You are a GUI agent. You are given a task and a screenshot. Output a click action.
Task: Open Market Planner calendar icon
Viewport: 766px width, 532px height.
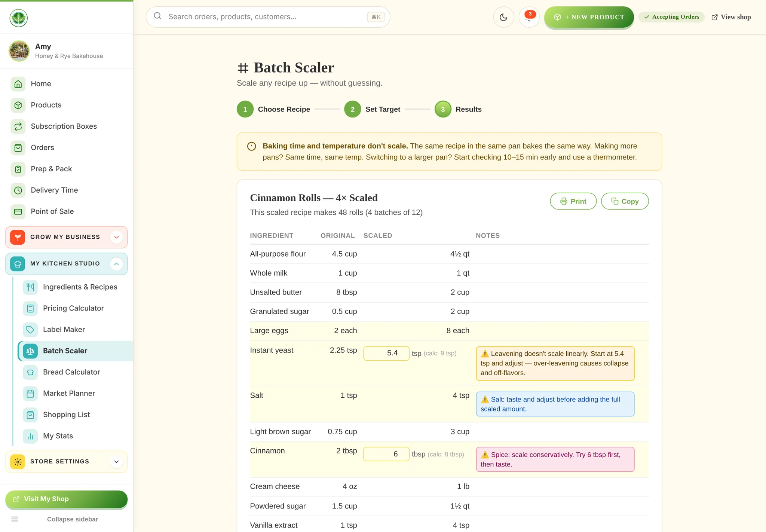pos(30,394)
